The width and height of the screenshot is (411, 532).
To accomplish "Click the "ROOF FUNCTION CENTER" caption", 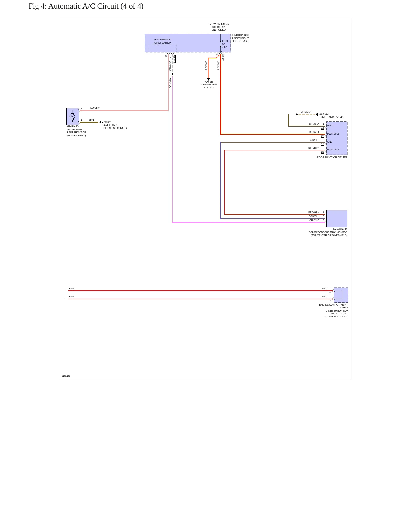I will [332, 157].
